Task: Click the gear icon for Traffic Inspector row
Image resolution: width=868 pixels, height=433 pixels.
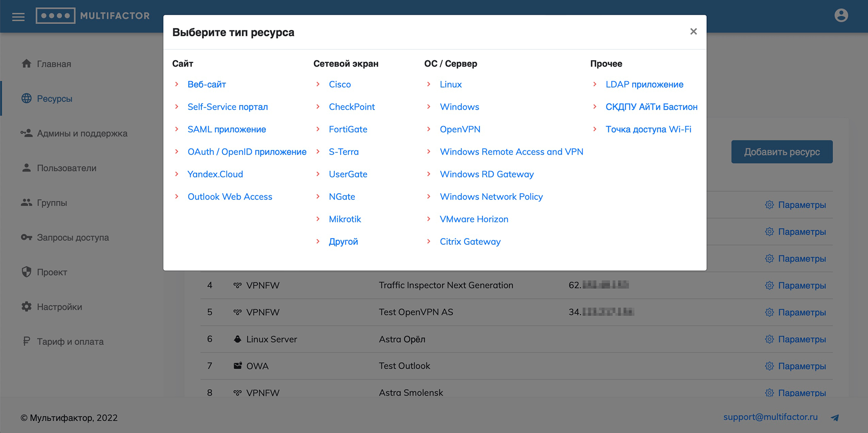Action: pyautogui.click(x=769, y=285)
